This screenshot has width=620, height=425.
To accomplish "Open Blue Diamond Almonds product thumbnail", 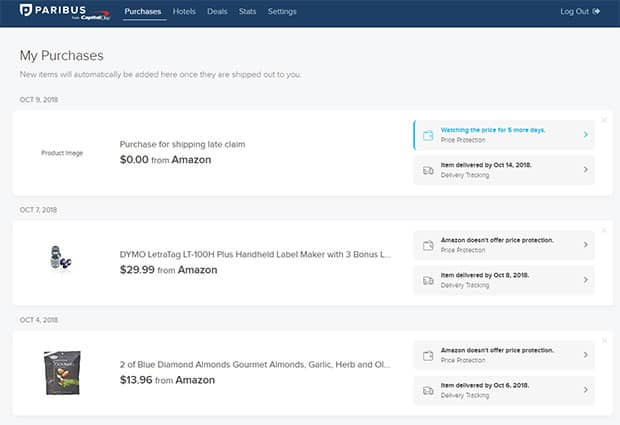I will [62, 373].
